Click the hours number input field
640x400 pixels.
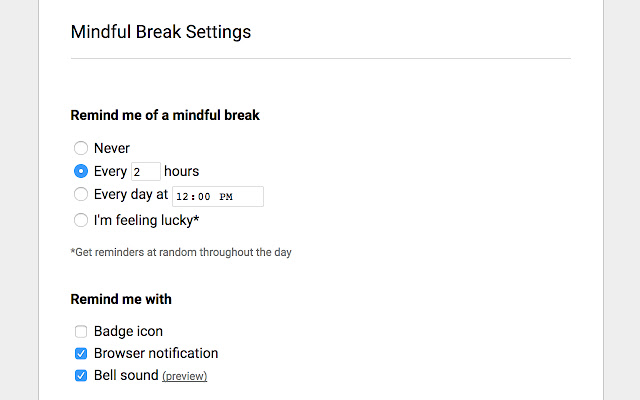pos(145,171)
